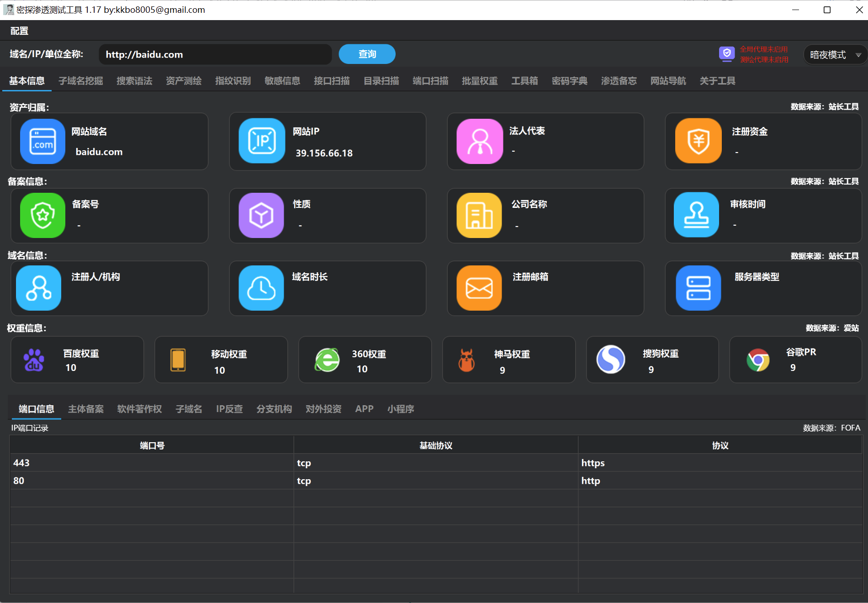Click the 测绘代理未启用 status text

pos(764,60)
